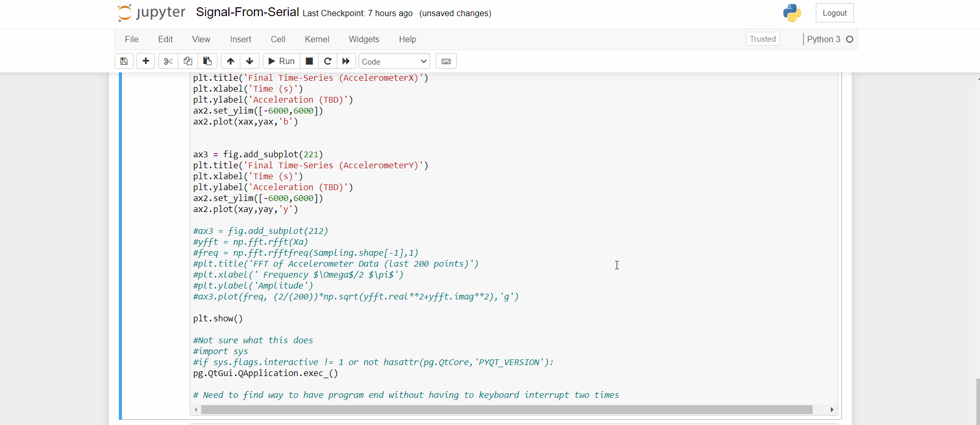Move selected cell down arrow

click(x=250, y=61)
